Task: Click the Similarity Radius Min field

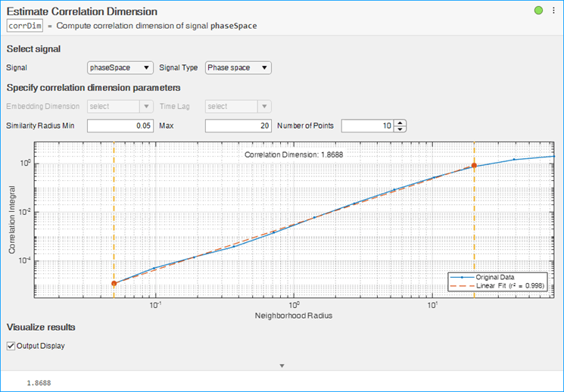Action: [120, 126]
